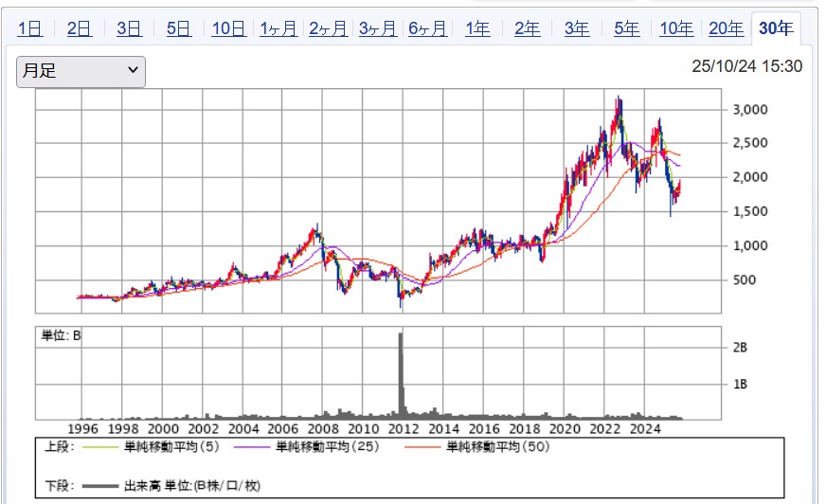This screenshot has height=504, width=826.
Task: Open the 2ヶ月 period tab
Action: [x=329, y=28]
